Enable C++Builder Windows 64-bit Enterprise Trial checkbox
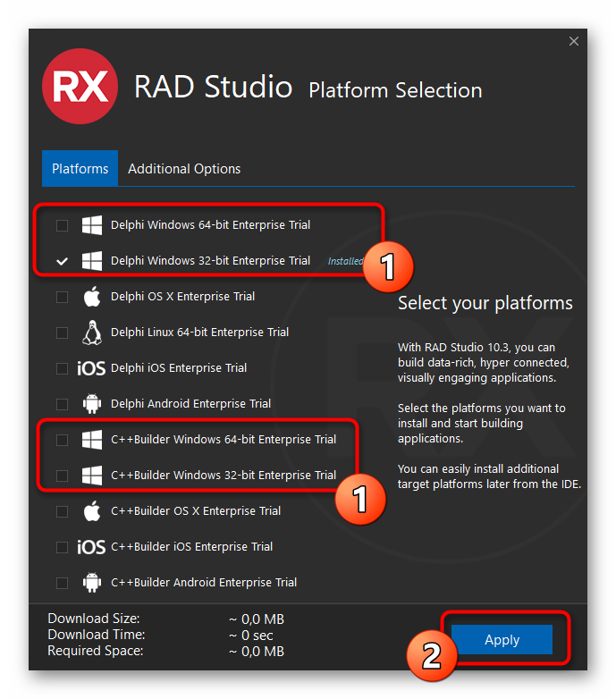This screenshot has width=616, height=699. (x=62, y=440)
